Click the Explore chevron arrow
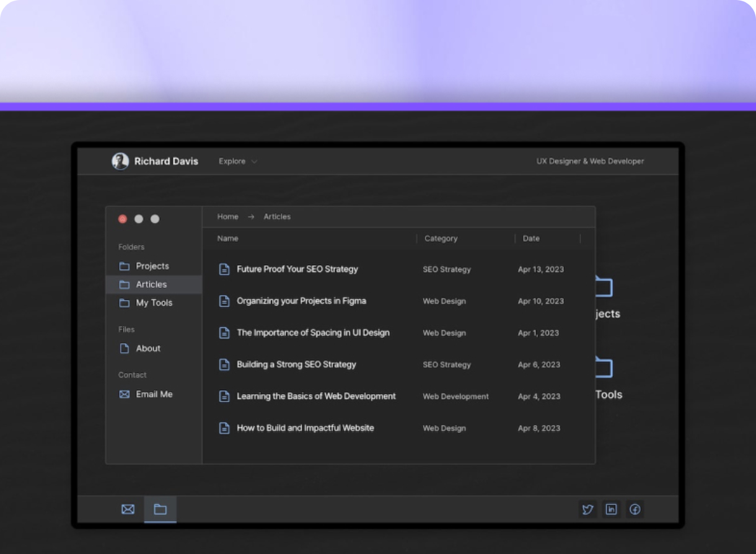The height and width of the screenshot is (554, 756). (254, 162)
